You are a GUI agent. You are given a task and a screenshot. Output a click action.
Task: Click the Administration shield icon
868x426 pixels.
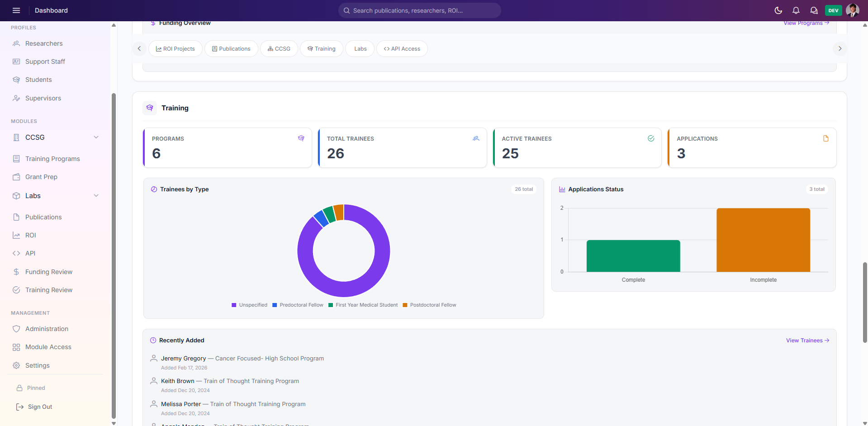pos(16,329)
